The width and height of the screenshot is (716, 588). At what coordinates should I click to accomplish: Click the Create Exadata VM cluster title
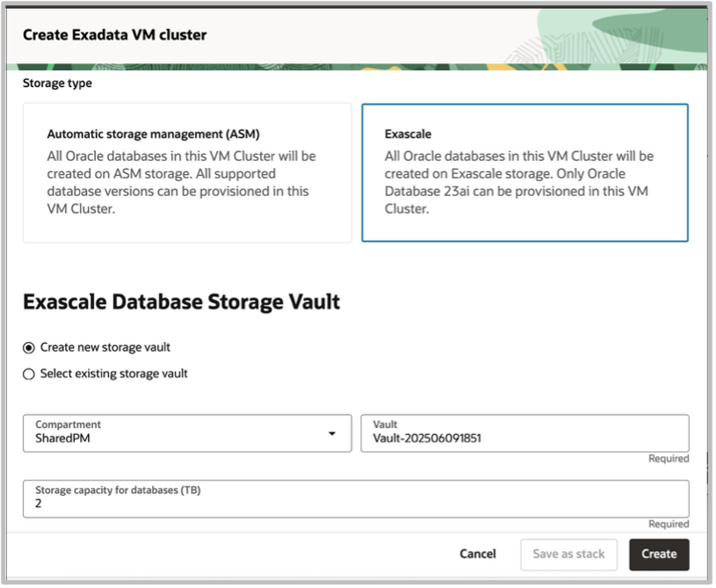pos(113,33)
